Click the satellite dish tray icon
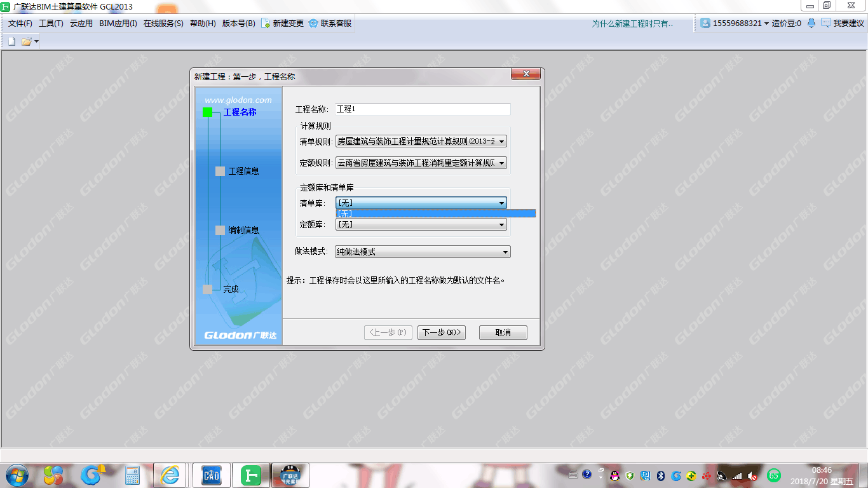This screenshot has height=488, width=868. point(722,475)
